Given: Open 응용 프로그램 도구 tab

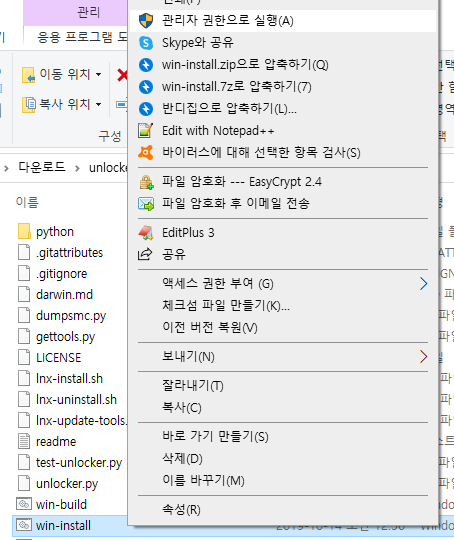Looking at the screenshot, I should (x=82, y=37).
